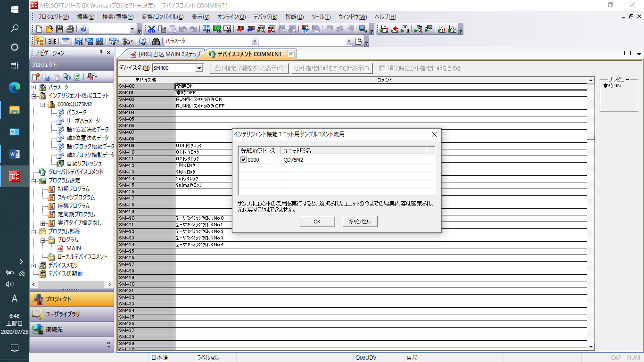Pin the Navigation panel
644x362 pixels.
(101, 53)
